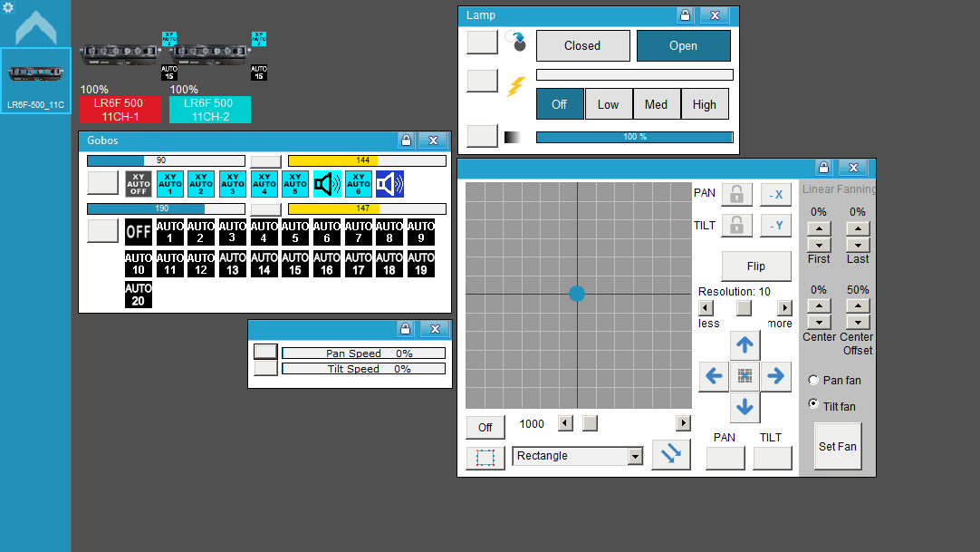Select the AUTO 10 gobo
Image resolution: width=980 pixels, height=552 pixels.
tap(139, 264)
